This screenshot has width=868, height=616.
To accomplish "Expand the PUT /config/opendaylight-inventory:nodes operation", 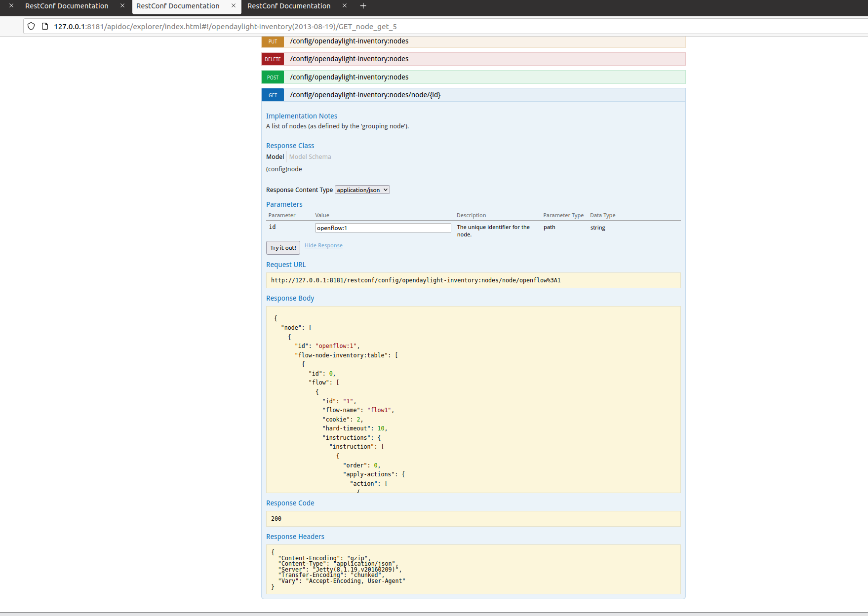I will click(349, 41).
